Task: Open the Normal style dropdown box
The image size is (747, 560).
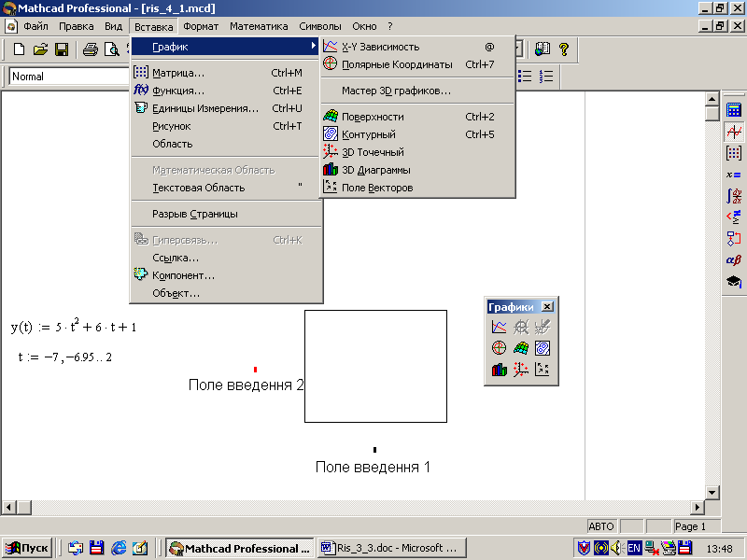Action: [x=69, y=77]
